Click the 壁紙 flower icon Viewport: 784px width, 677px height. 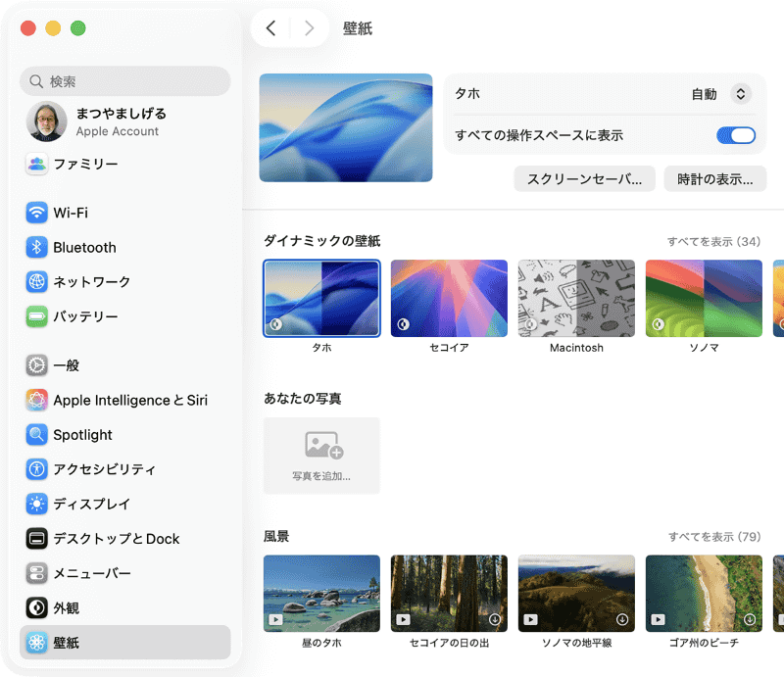(x=36, y=642)
